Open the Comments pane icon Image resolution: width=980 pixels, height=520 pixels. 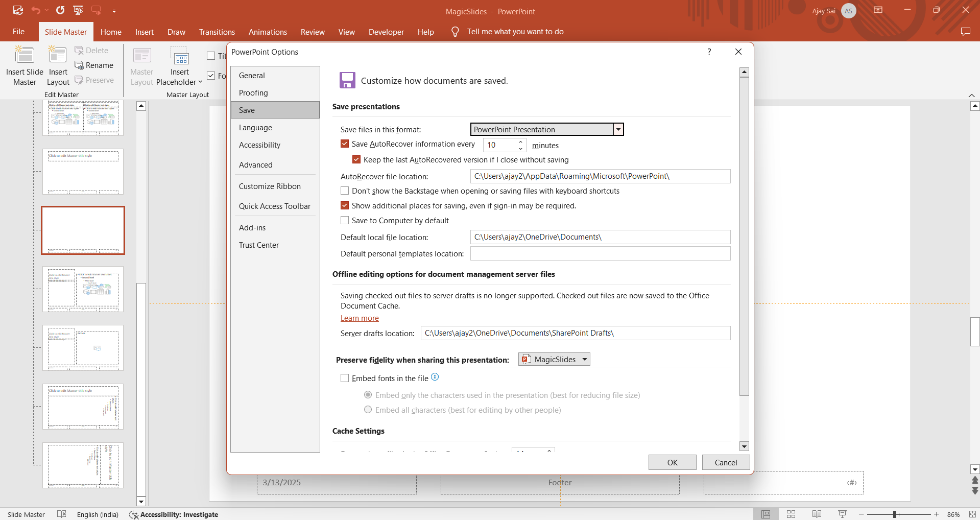965,32
